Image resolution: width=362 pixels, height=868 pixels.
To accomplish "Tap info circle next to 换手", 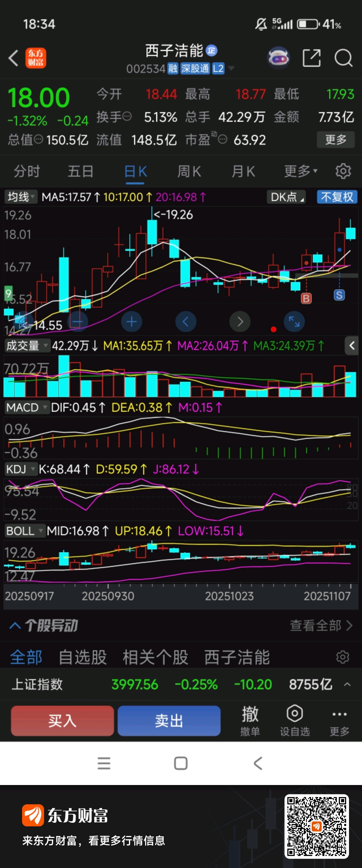I will (x=127, y=117).
